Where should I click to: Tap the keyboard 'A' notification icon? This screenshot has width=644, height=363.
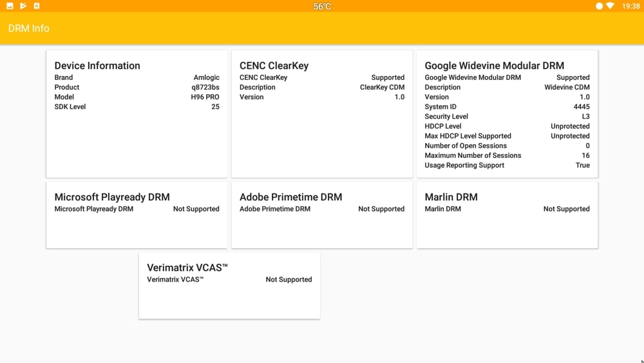coord(37,6)
